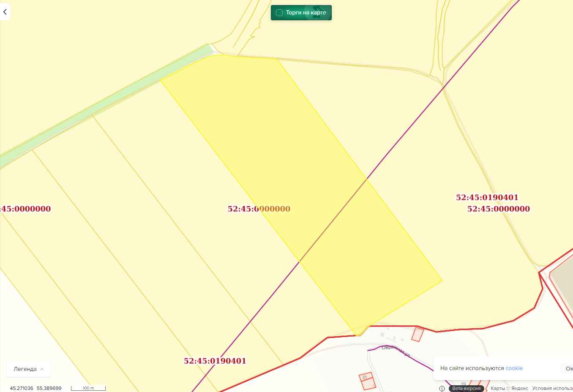
Task: Accept cookies with the Ок button
Action: pos(568,368)
